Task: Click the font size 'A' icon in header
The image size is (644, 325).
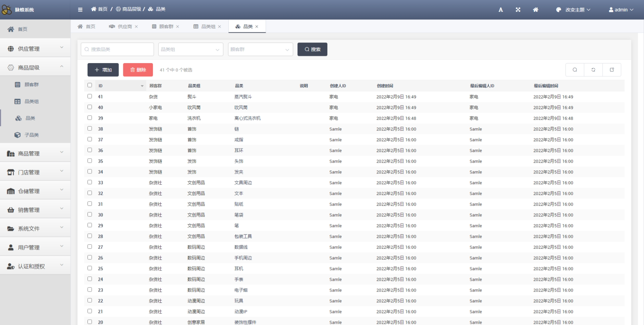Action: coord(501,10)
